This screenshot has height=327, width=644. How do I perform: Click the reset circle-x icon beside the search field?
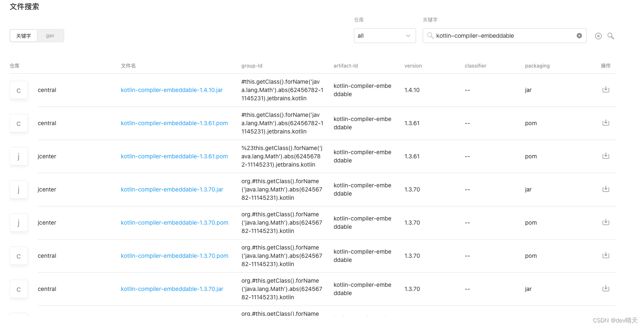point(598,36)
